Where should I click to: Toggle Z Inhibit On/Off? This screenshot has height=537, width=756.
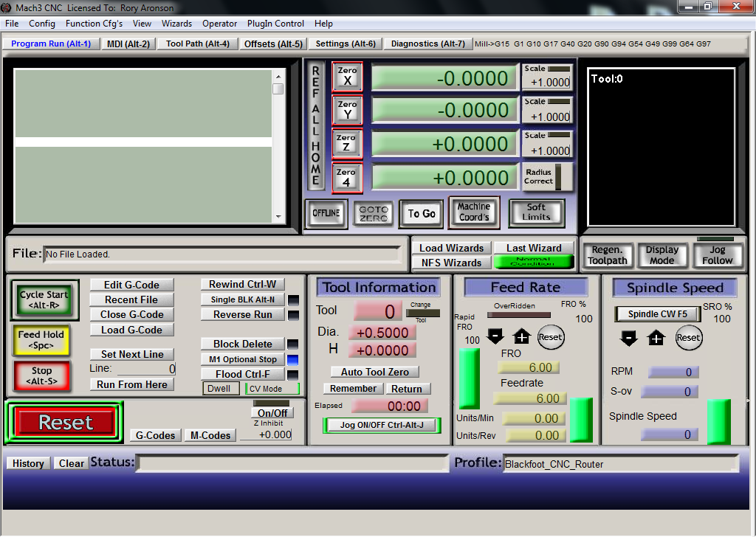pos(272,413)
